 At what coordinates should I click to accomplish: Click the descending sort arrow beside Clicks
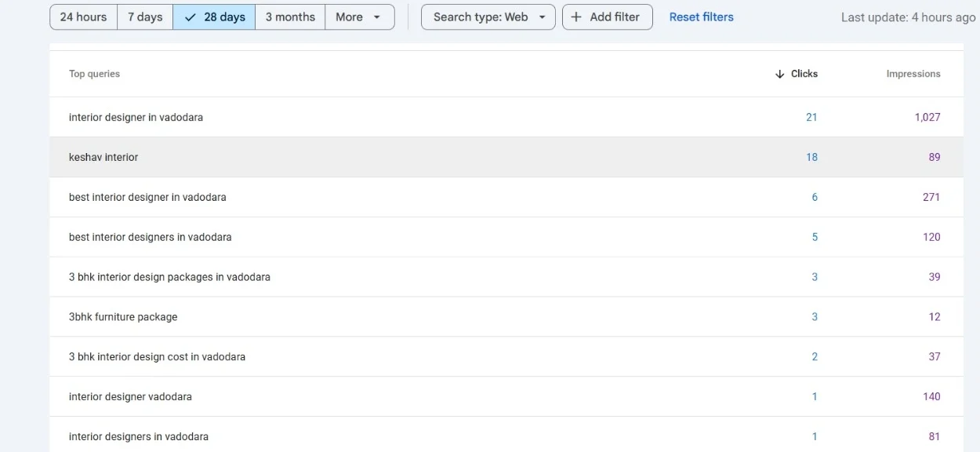[779, 74]
